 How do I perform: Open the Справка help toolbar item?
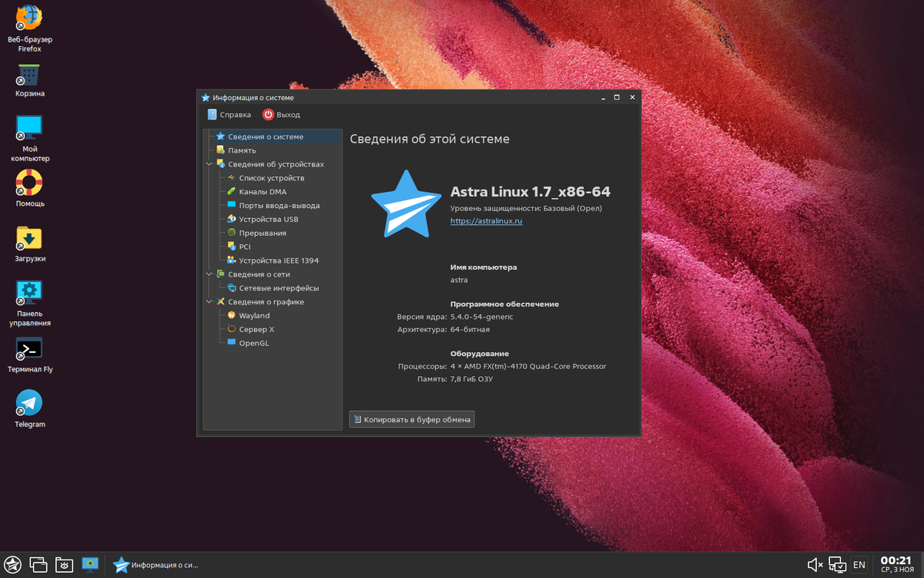point(229,115)
